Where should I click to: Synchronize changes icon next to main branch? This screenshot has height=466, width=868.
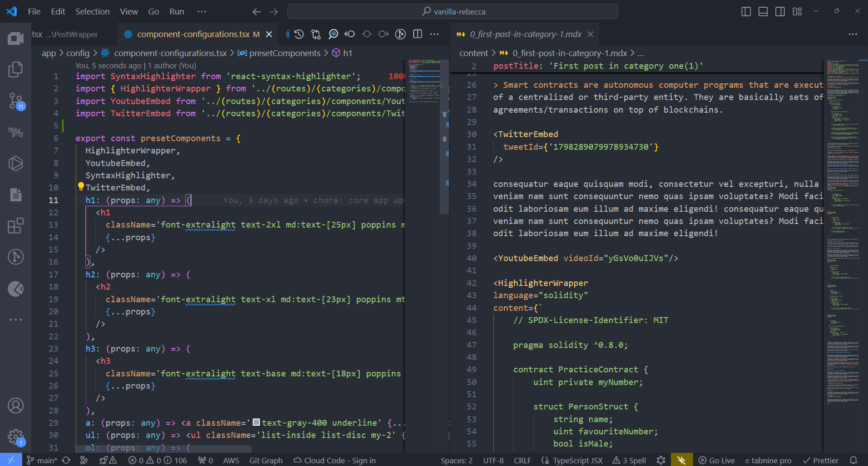[66, 460]
